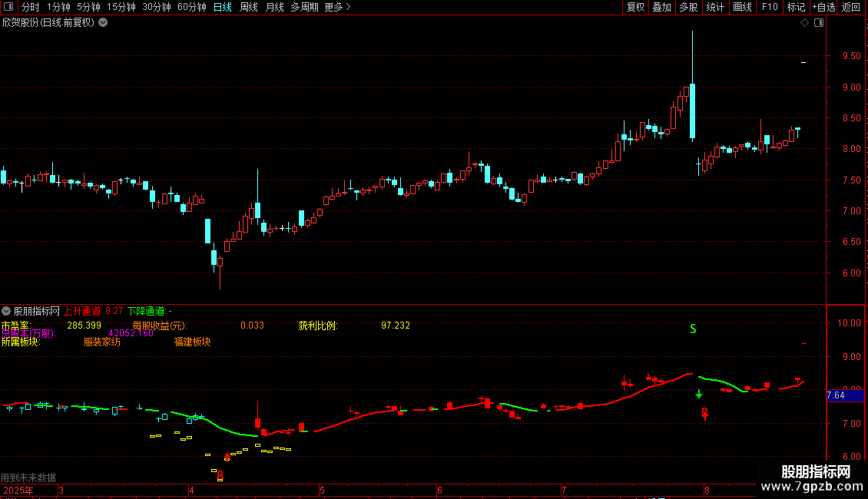Click month 4 marker on time axis
Screen dimensions: 868x499
[191, 490]
